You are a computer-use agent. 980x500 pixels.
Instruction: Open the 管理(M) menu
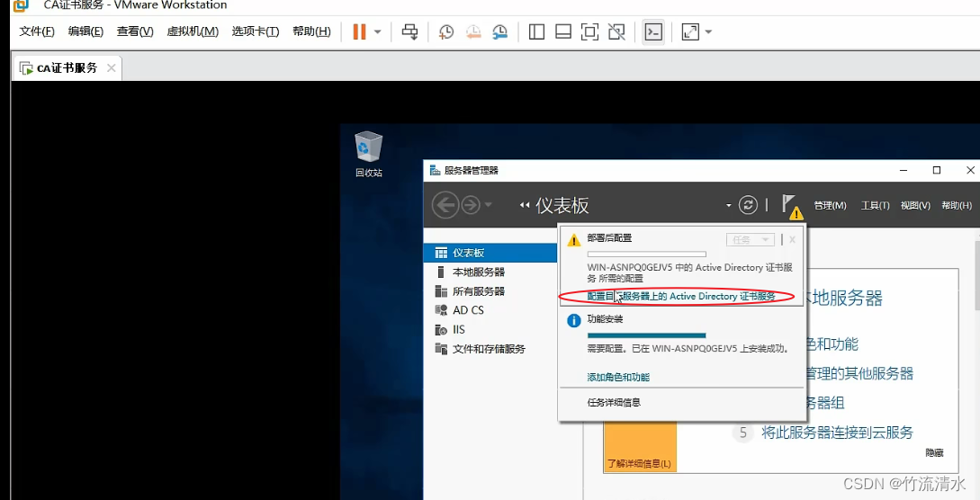(830, 205)
